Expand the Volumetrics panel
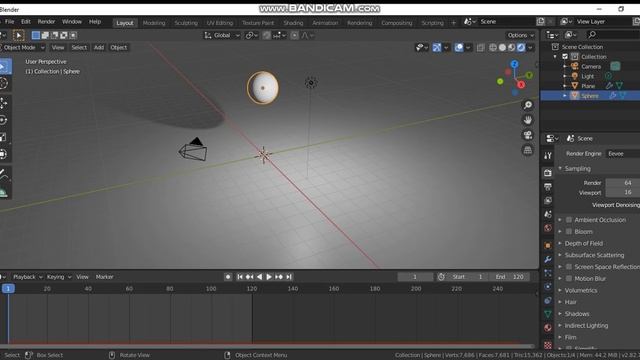The width and height of the screenshot is (640, 360). point(581,290)
